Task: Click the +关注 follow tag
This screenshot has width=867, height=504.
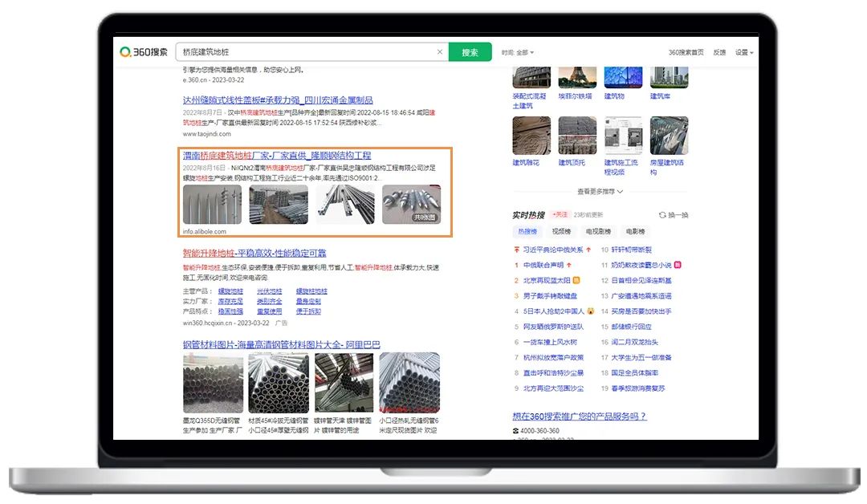Action: (560, 215)
